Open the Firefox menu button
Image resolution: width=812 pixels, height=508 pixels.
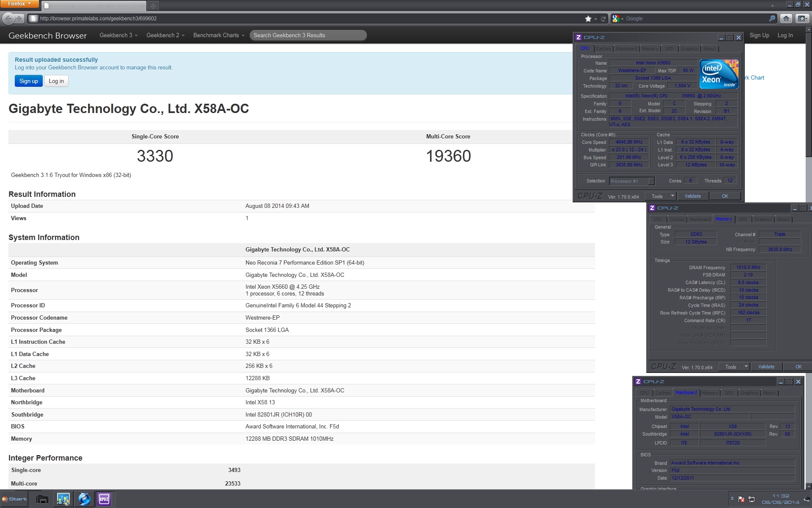click(x=19, y=4)
